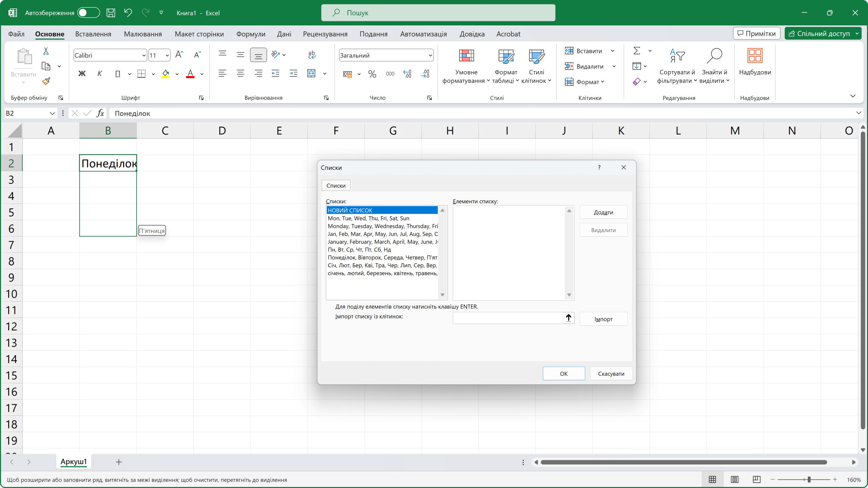868x488 pixels.
Task: Open the Формули ribbon tab
Action: point(251,34)
